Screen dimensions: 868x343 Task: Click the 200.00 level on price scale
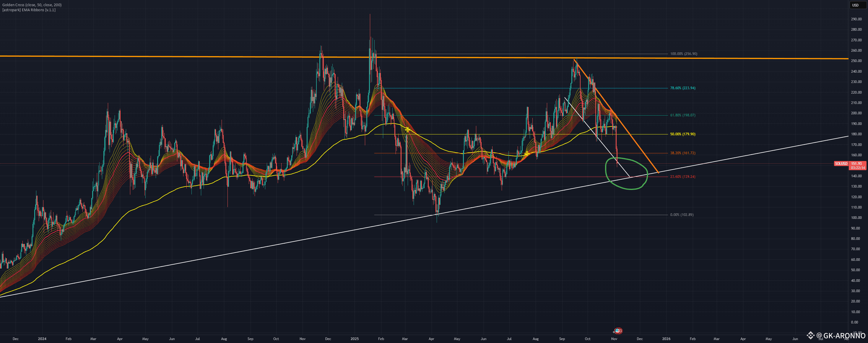click(x=856, y=113)
